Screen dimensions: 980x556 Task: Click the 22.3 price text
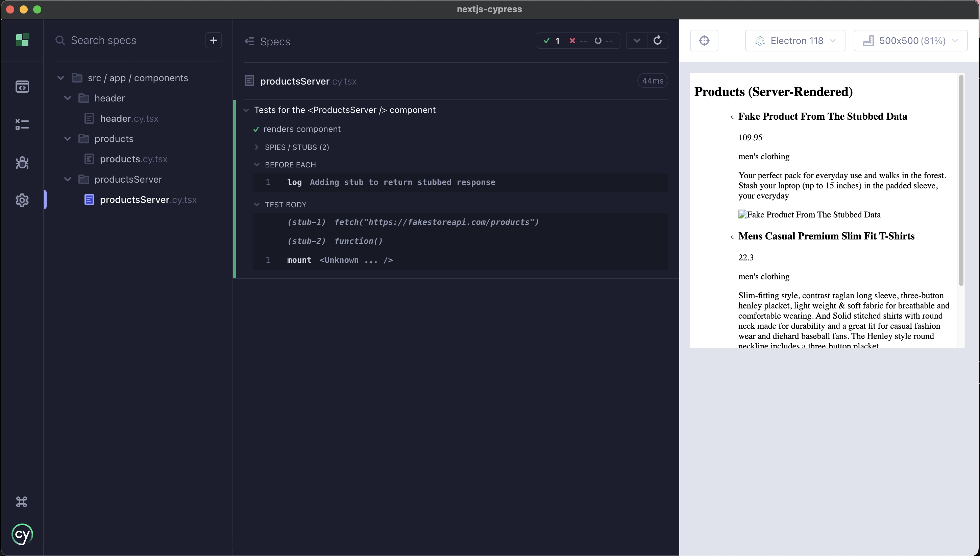[746, 257]
